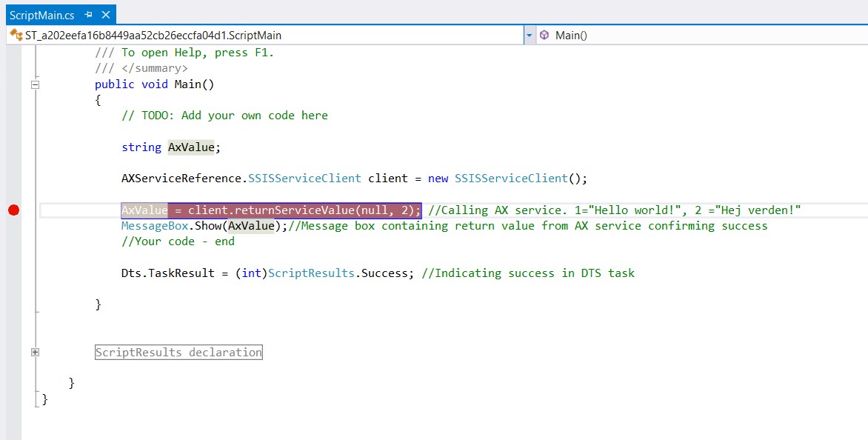Open the class navigation dropdown arrow
Image resolution: width=868 pixels, height=440 pixels.
click(529, 35)
